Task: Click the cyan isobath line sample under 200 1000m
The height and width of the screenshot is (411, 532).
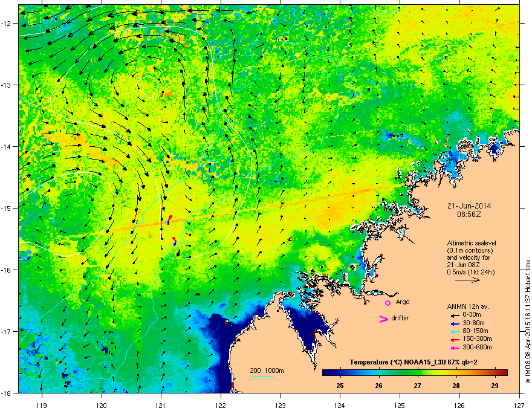Action: (x=262, y=376)
